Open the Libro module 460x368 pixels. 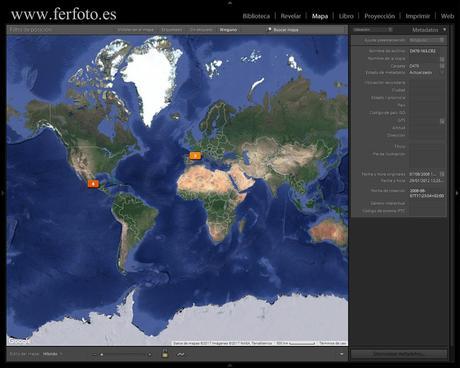346,16
